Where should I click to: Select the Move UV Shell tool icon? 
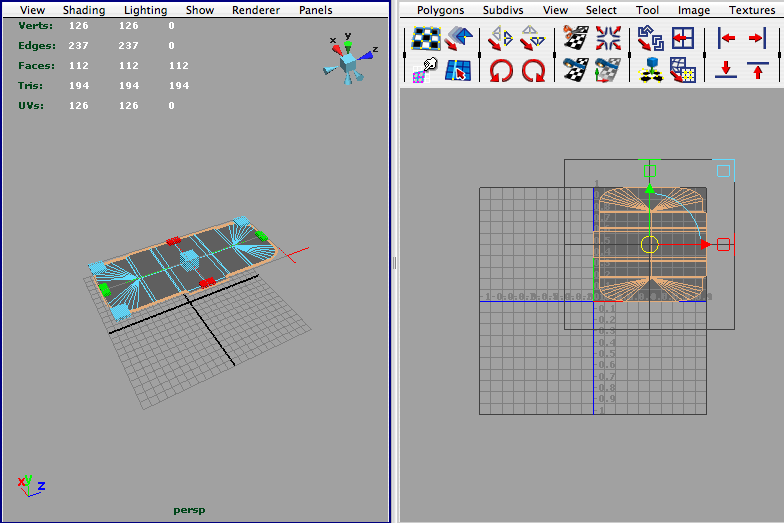(x=458, y=38)
